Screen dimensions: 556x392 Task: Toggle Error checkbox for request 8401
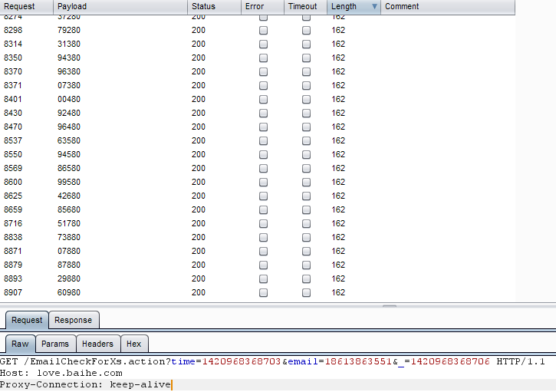[263, 100]
